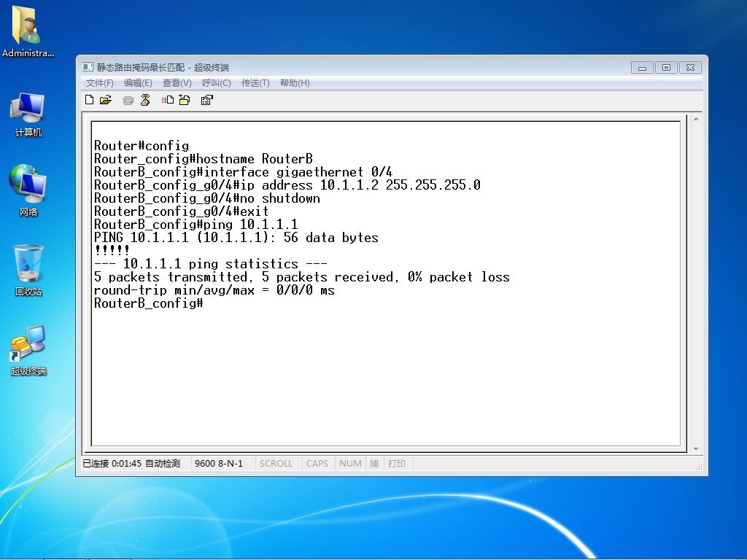747x560 pixels.
Task: Click the '!!!!!' ping result line
Action: pos(112,250)
